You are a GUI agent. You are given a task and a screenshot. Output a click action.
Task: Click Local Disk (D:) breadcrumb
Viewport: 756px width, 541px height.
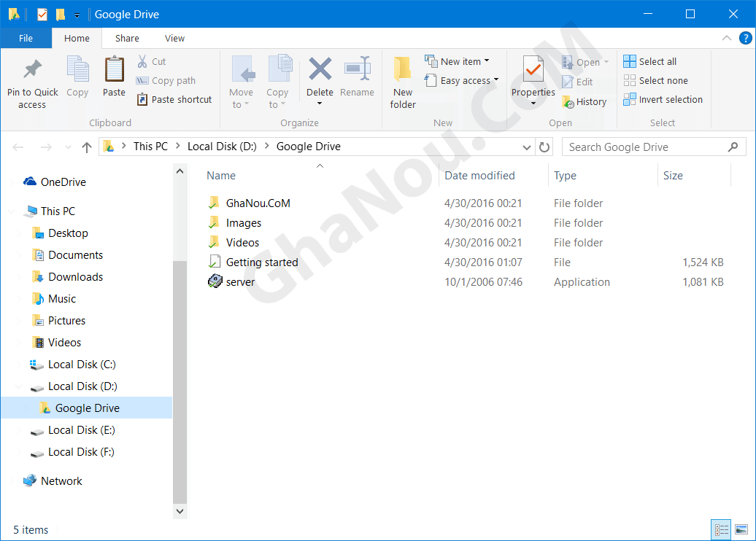(222, 147)
